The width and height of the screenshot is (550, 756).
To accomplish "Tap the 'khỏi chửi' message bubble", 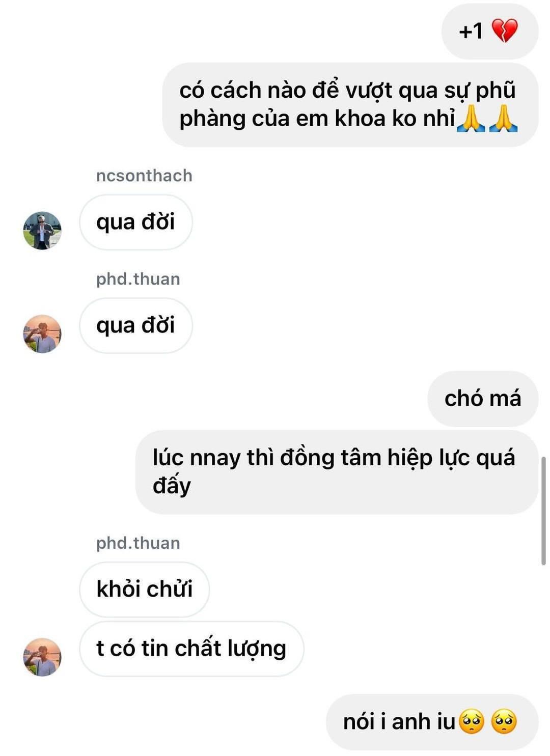I will click(145, 590).
